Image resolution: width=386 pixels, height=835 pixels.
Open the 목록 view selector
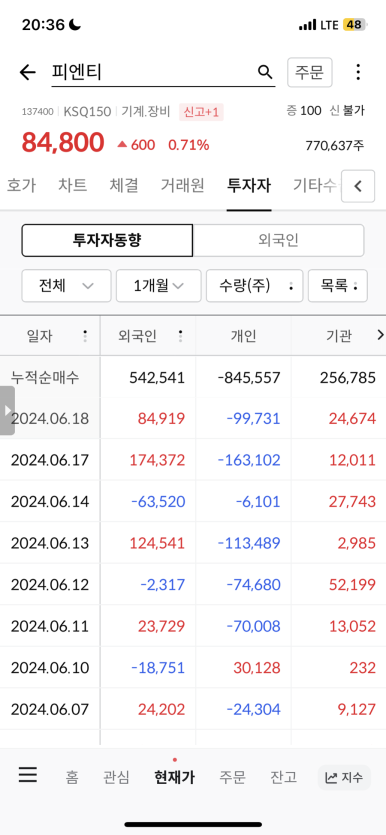tap(338, 286)
